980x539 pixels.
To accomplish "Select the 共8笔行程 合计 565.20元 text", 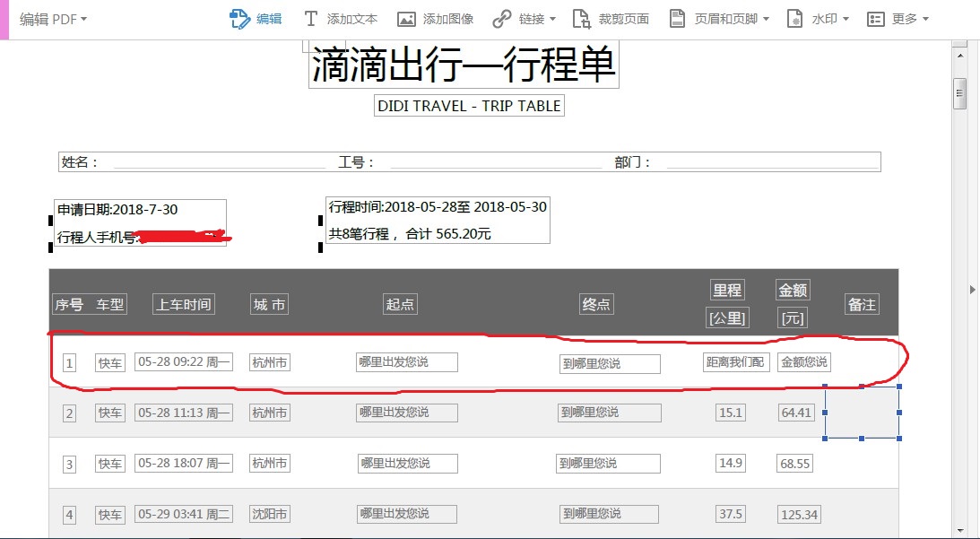I will [x=410, y=234].
